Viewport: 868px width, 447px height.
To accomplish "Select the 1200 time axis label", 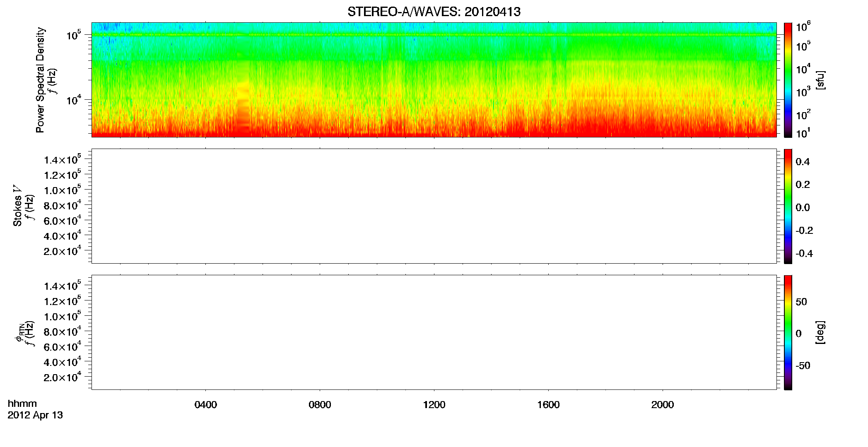I will tap(434, 405).
